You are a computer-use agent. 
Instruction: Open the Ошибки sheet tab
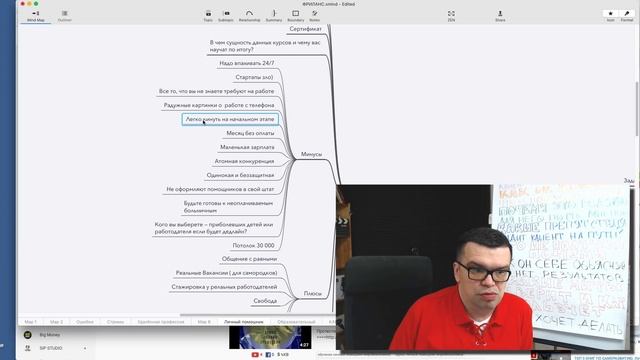coord(85,322)
